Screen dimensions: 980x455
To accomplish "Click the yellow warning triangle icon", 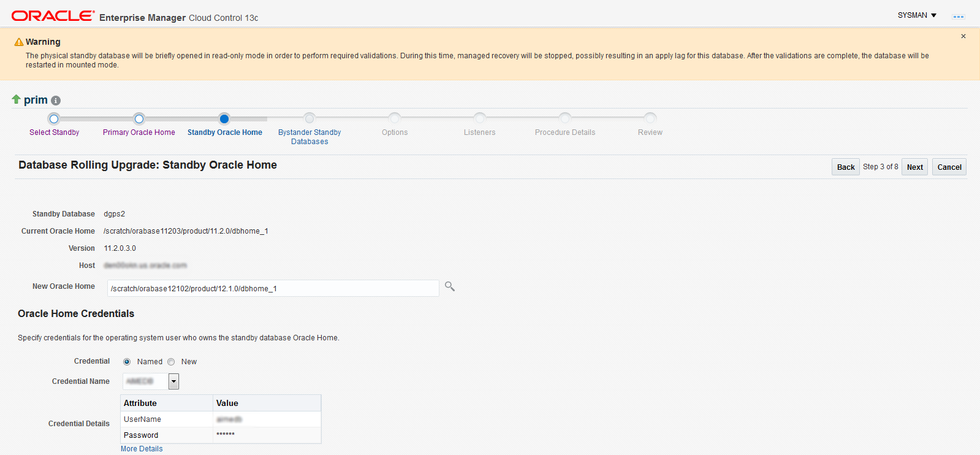I will [19, 42].
